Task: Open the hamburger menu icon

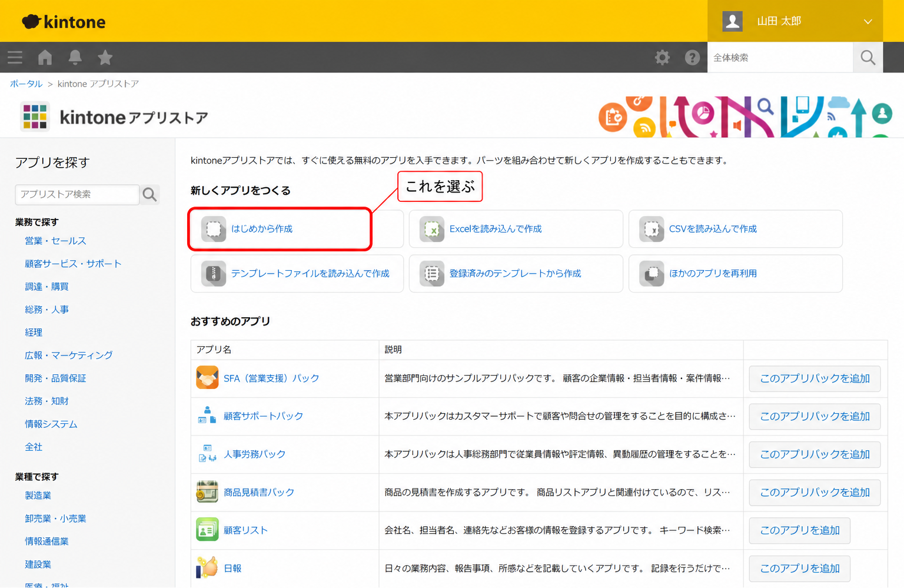Action: point(15,57)
